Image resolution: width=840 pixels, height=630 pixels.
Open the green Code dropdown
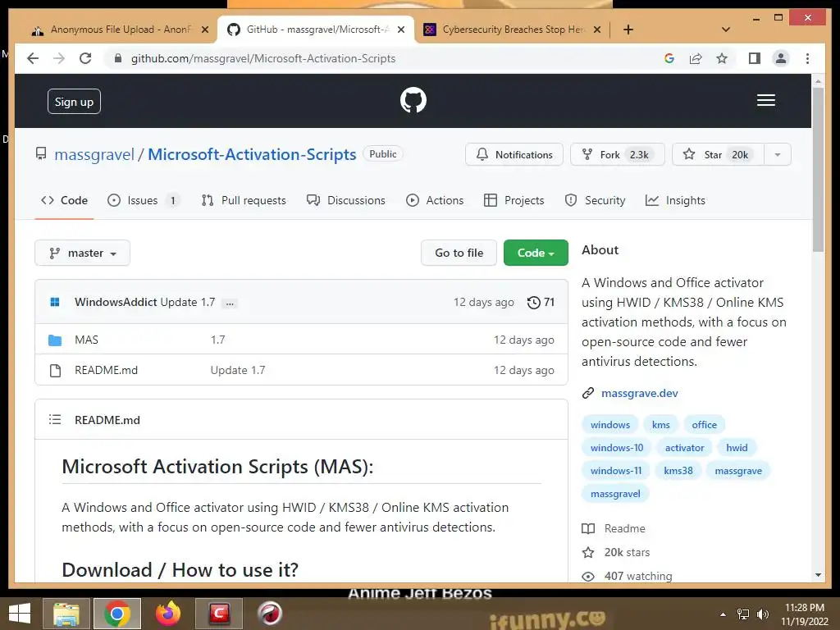536,253
